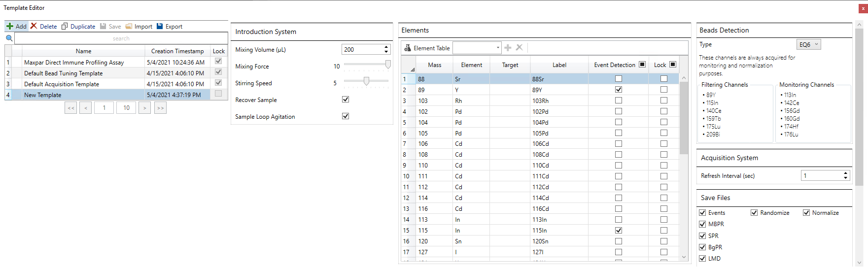This screenshot has width=868, height=270.
Task: Click the Delete template red X
Action: (34, 26)
